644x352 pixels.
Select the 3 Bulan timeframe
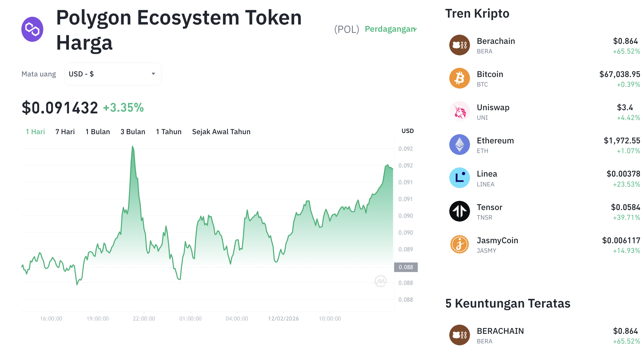click(133, 132)
